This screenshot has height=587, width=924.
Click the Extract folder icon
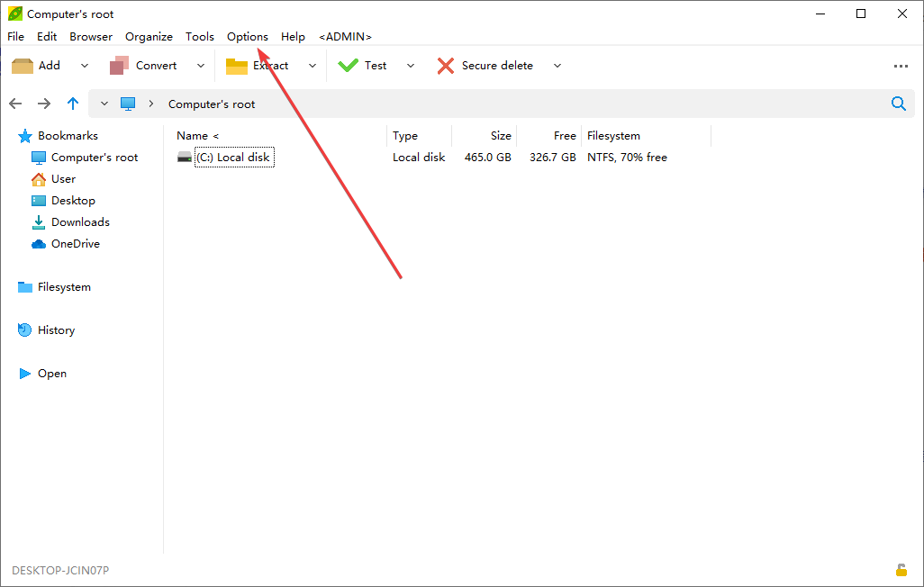point(237,66)
